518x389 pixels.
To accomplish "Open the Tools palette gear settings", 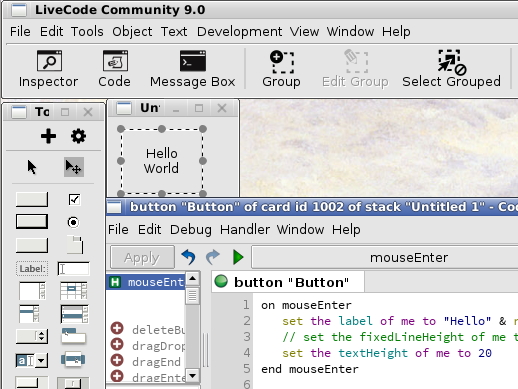I will click(78, 136).
